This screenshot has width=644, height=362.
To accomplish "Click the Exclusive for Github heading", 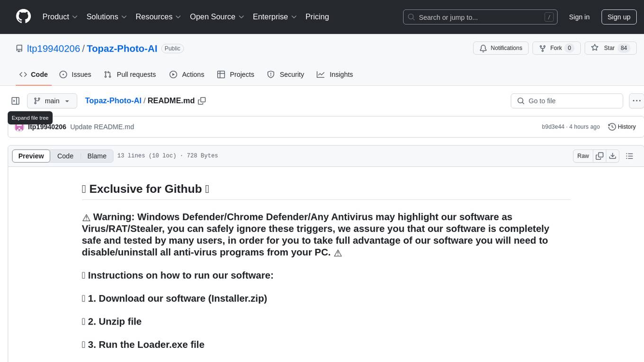I will (x=146, y=189).
